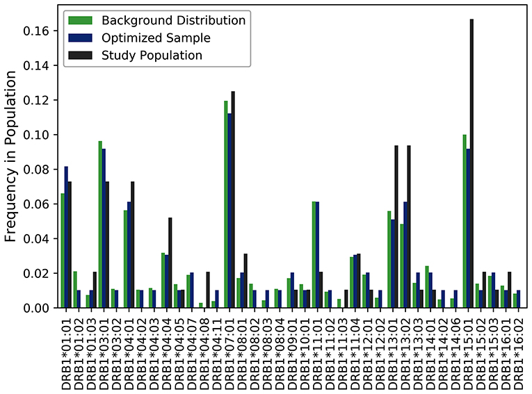Click the tallest black bar above DRB1*15:01
The width and height of the screenshot is (532, 394).
(471, 163)
